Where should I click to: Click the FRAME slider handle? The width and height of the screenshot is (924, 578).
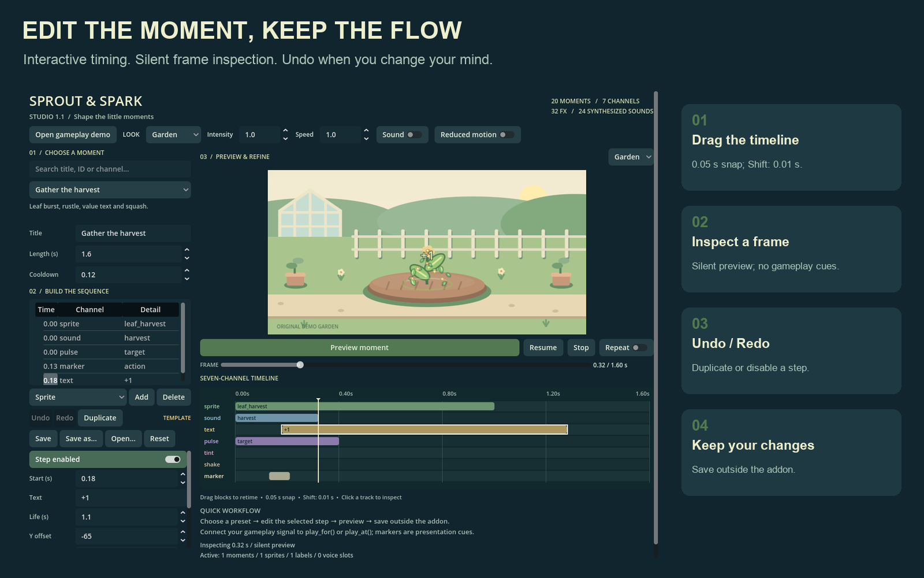tap(300, 365)
